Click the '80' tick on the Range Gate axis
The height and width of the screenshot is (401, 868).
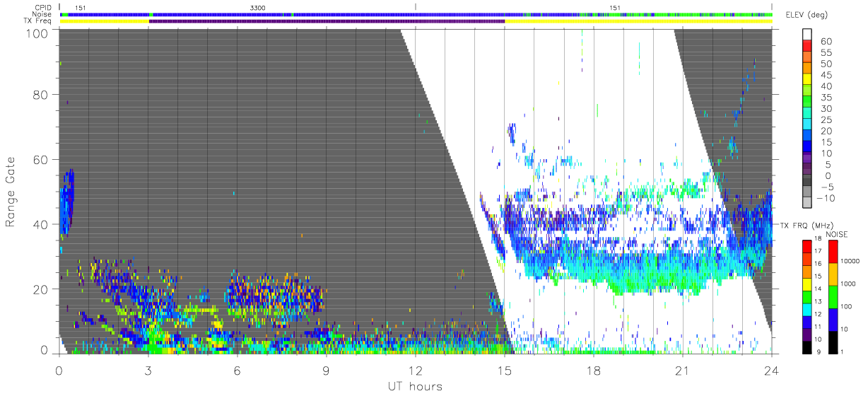coord(41,94)
